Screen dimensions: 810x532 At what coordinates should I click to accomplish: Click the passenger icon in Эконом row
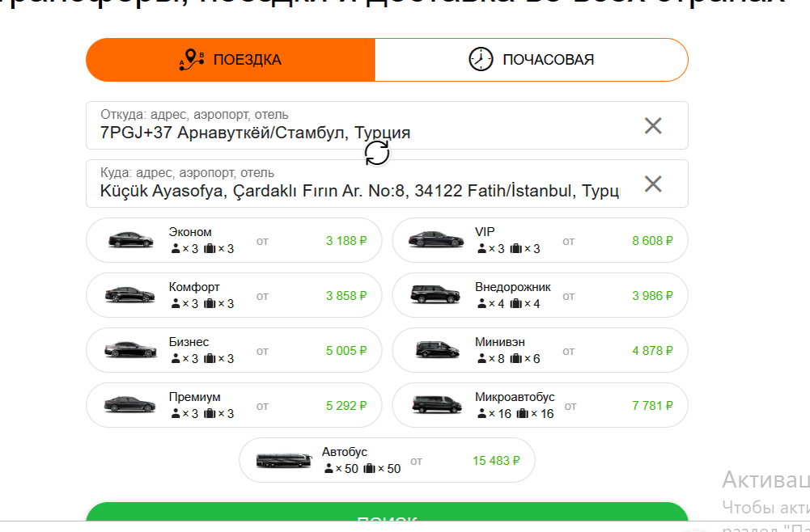[175, 249]
